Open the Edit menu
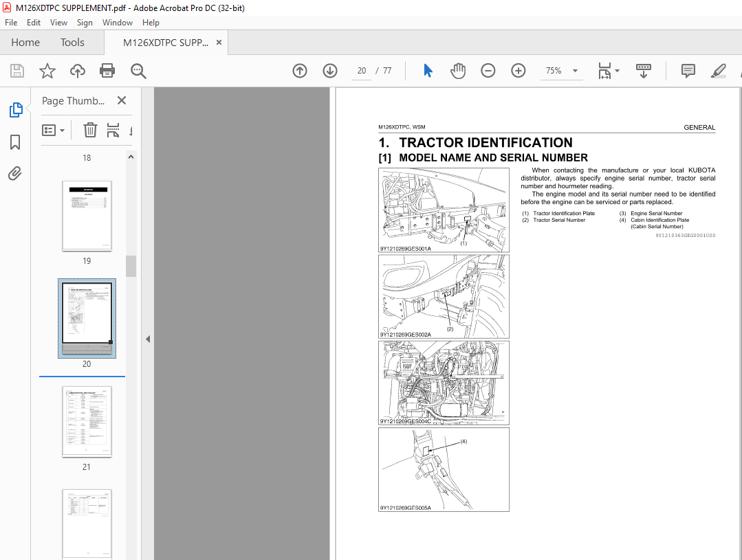 pyautogui.click(x=33, y=22)
